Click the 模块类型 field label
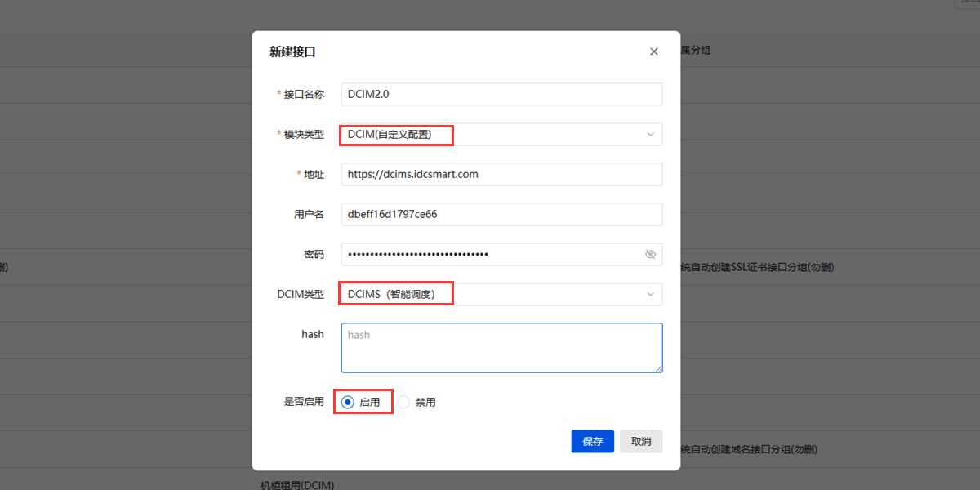 [x=304, y=134]
